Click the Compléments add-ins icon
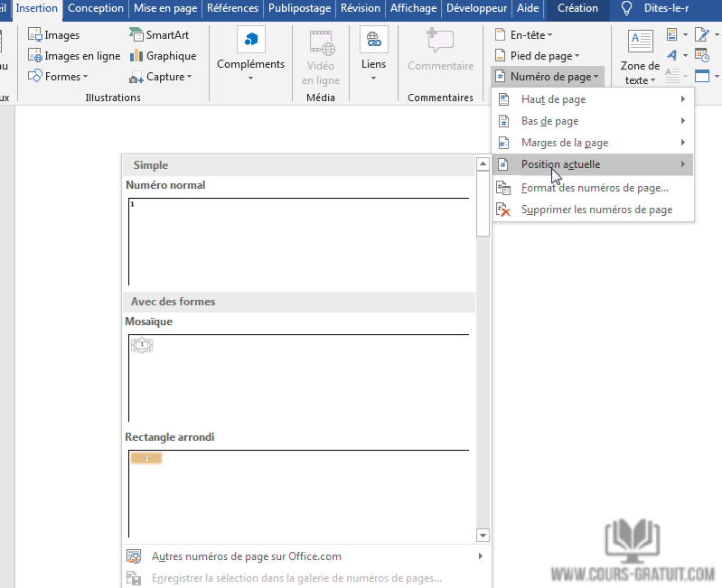This screenshot has width=722, height=588. click(250, 40)
